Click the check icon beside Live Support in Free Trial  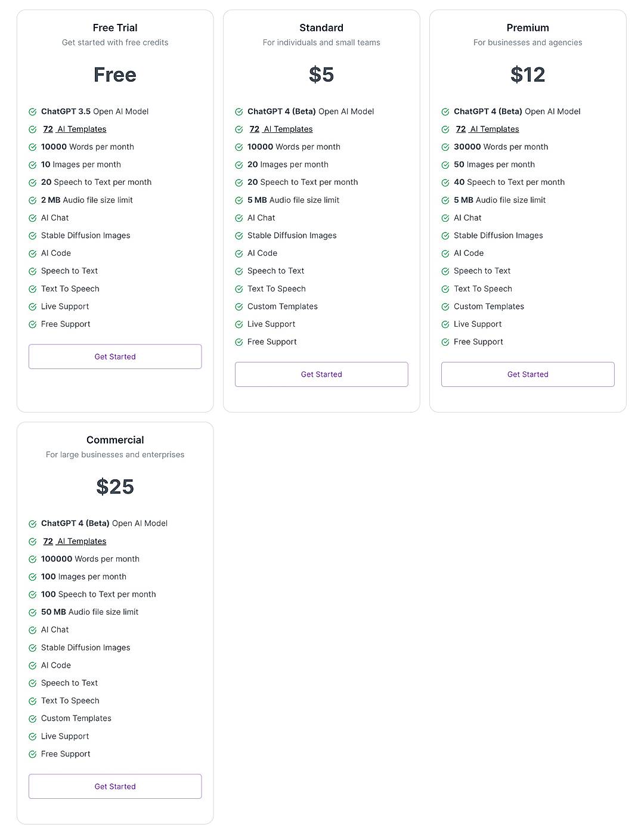[x=33, y=306]
